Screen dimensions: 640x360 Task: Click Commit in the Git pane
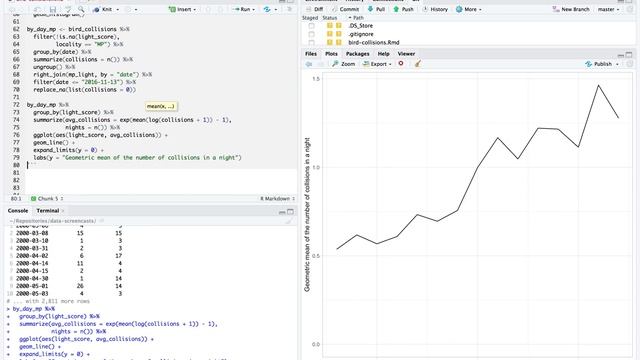(x=345, y=9)
